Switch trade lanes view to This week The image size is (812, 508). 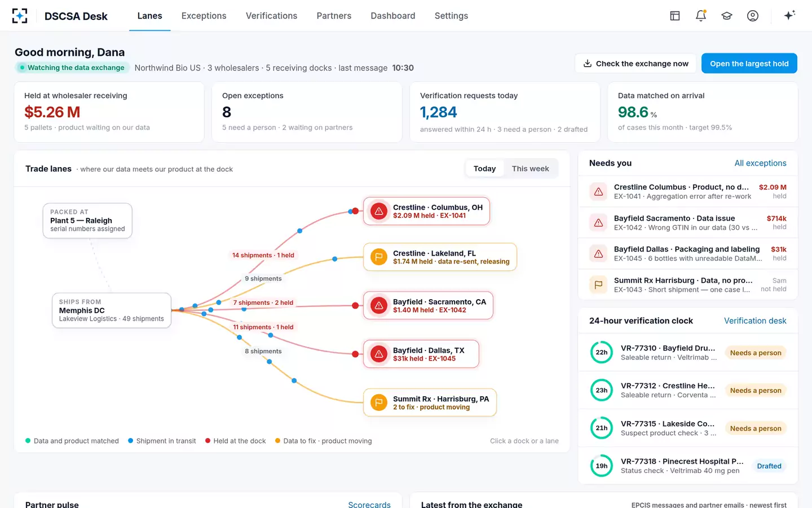pyautogui.click(x=530, y=169)
